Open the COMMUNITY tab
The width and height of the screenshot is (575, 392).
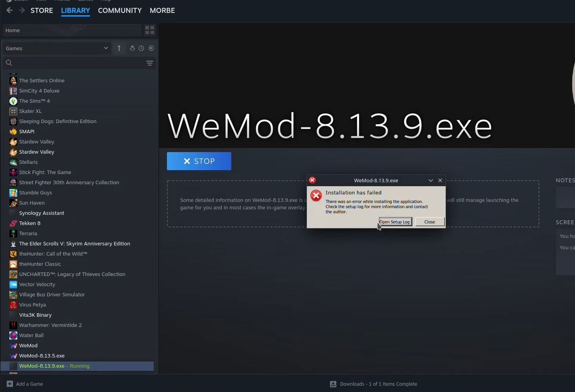pyautogui.click(x=120, y=11)
